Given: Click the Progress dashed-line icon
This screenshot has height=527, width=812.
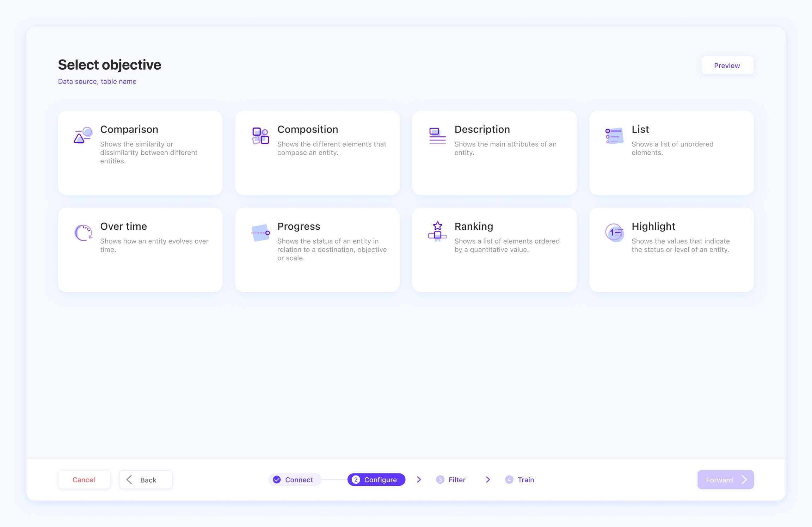Looking at the screenshot, I should (260, 233).
